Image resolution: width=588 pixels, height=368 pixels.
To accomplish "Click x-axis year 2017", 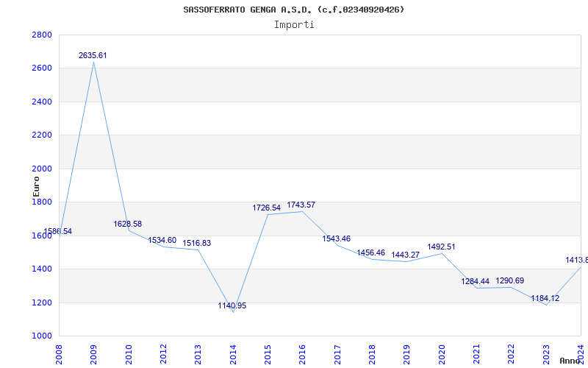I will click(x=337, y=354).
